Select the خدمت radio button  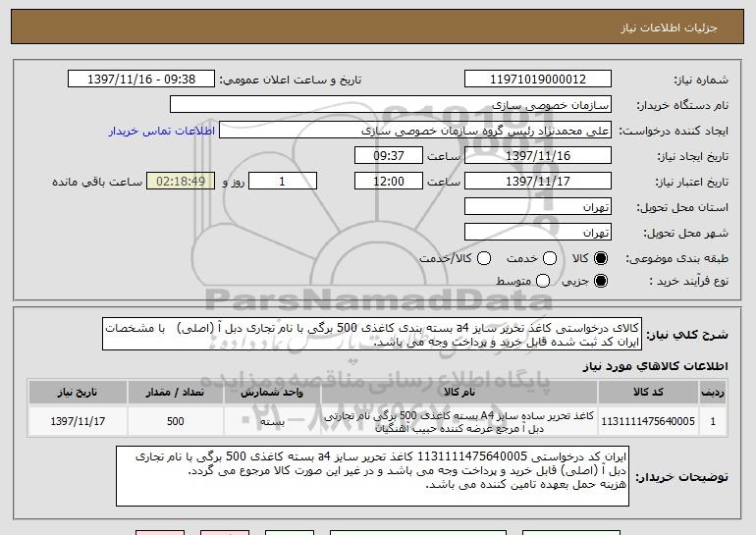click(550, 258)
